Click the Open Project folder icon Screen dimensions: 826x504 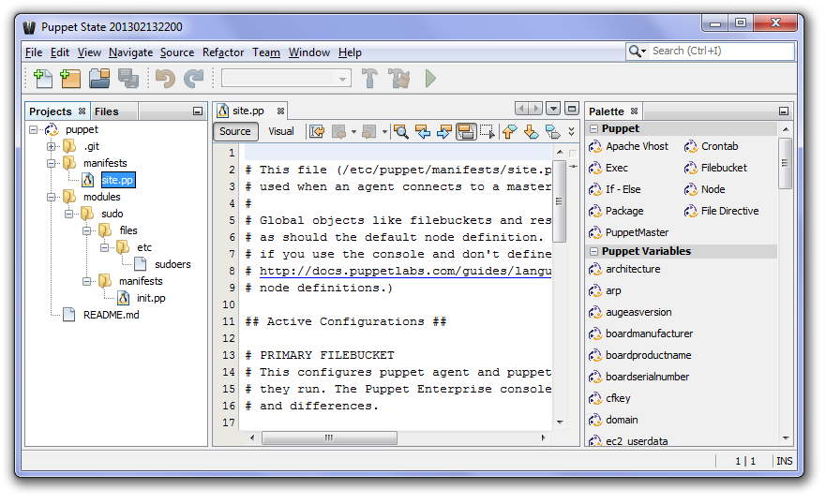99,79
